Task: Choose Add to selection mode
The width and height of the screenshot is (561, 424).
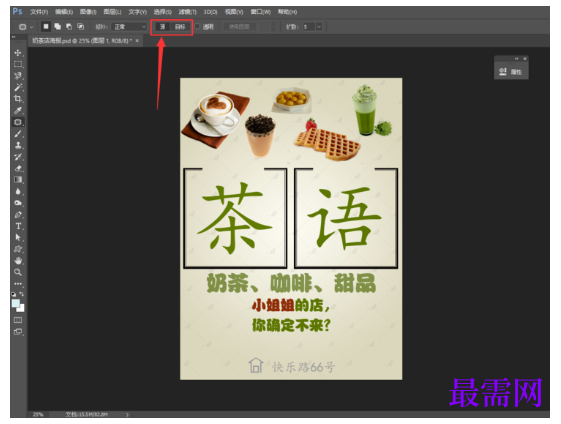Action: click(57, 26)
